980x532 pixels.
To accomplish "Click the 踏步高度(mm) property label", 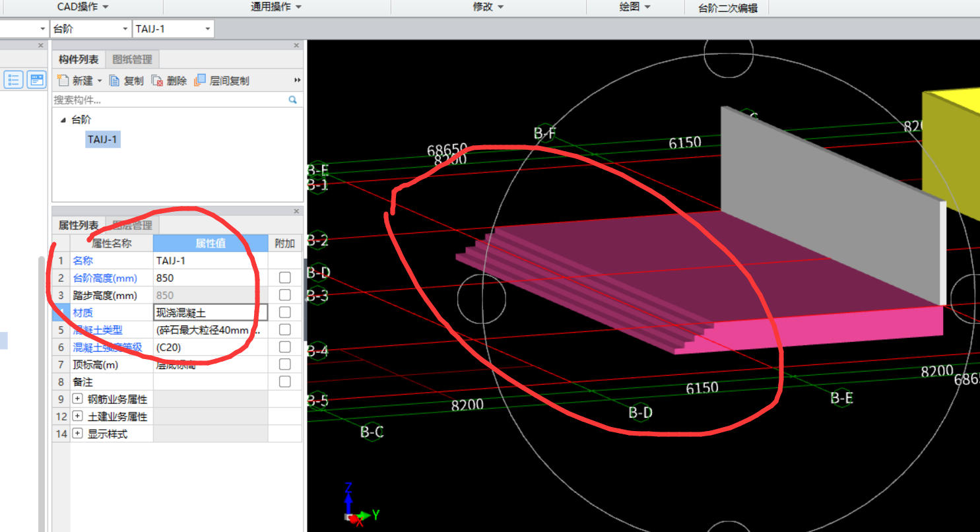I will [105, 295].
